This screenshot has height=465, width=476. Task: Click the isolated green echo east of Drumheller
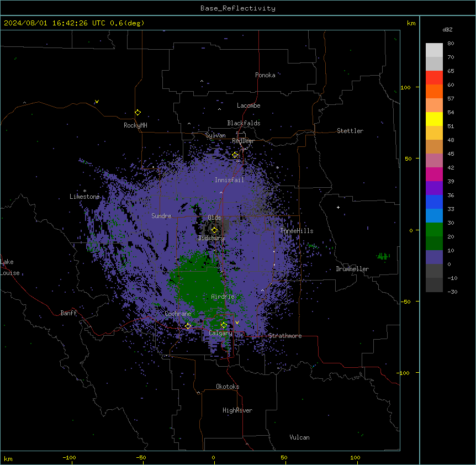[x=383, y=256]
